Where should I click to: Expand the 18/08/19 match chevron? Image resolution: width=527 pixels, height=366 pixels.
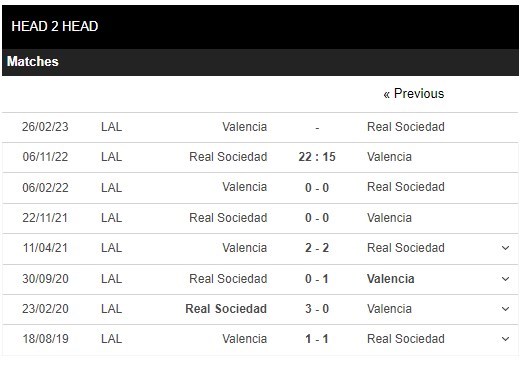(x=505, y=339)
